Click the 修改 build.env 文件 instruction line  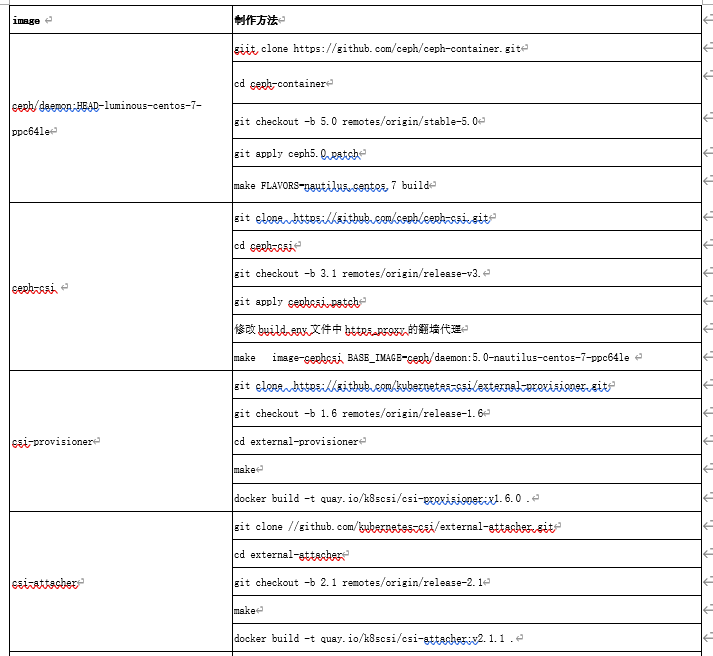[348, 329]
